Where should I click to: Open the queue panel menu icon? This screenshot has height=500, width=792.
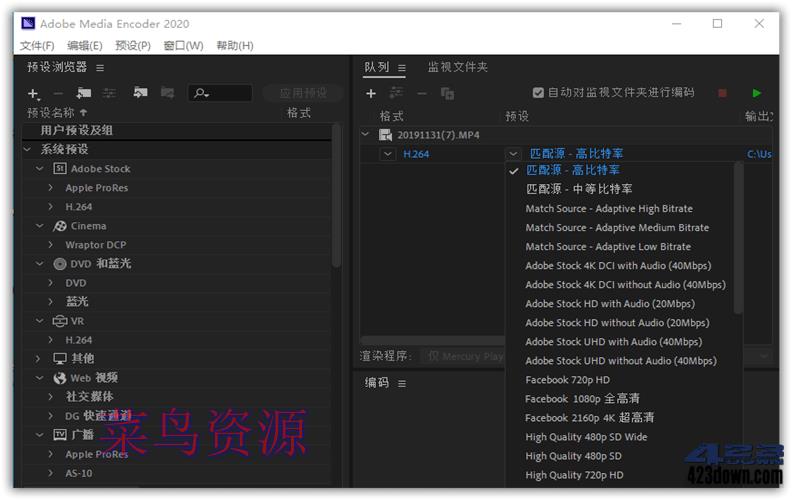pos(402,68)
